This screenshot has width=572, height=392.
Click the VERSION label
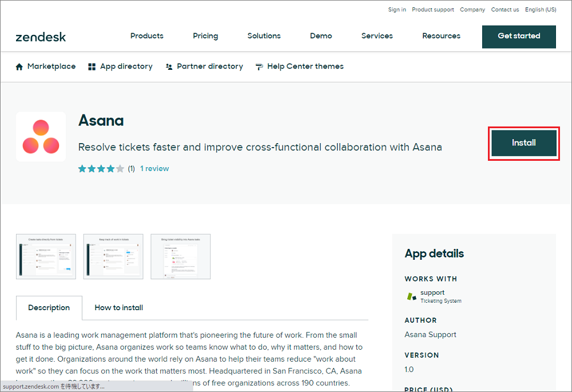tap(422, 355)
